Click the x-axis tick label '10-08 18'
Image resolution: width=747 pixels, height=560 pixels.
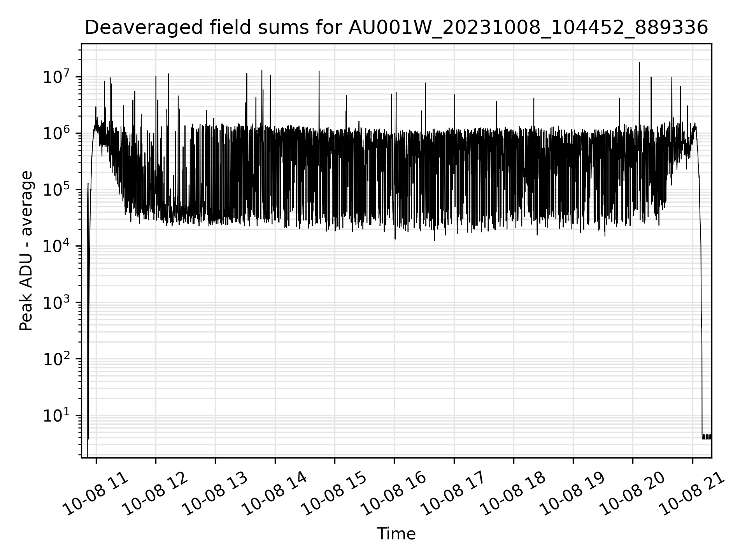click(x=514, y=494)
